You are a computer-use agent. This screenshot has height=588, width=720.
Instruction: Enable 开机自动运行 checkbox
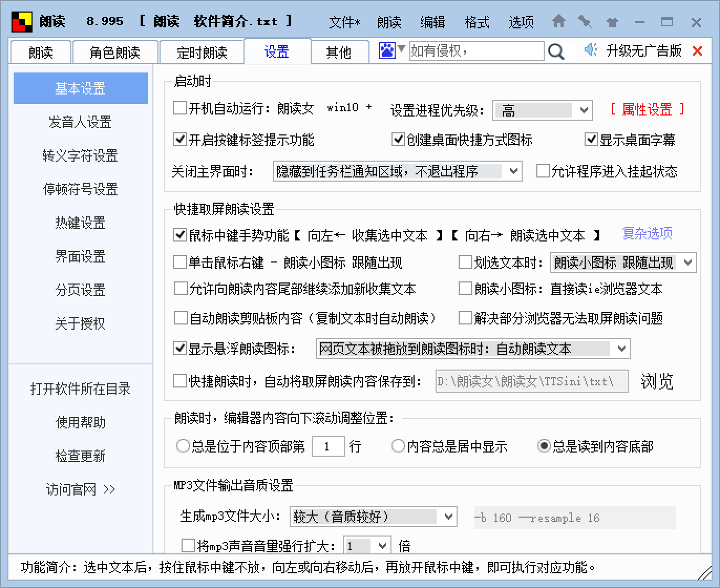pyautogui.click(x=180, y=108)
